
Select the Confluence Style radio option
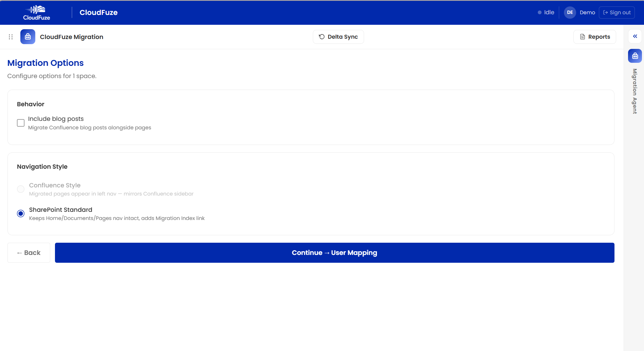point(21,189)
